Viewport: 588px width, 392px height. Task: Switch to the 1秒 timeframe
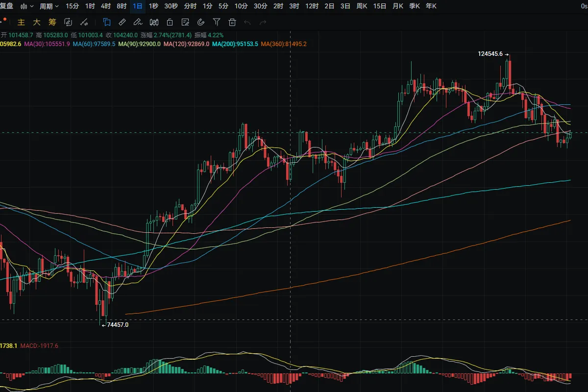pyautogui.click(x=154, y=6)
